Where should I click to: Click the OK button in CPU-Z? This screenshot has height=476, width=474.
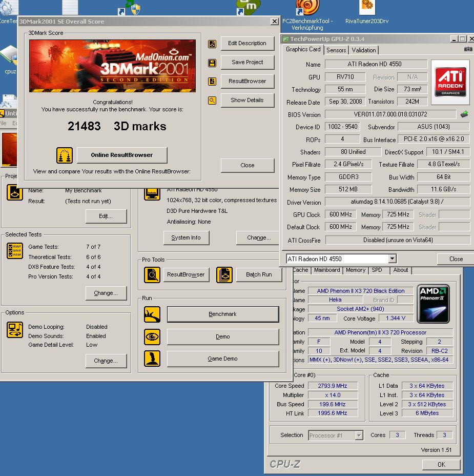(x=441, y=465)
